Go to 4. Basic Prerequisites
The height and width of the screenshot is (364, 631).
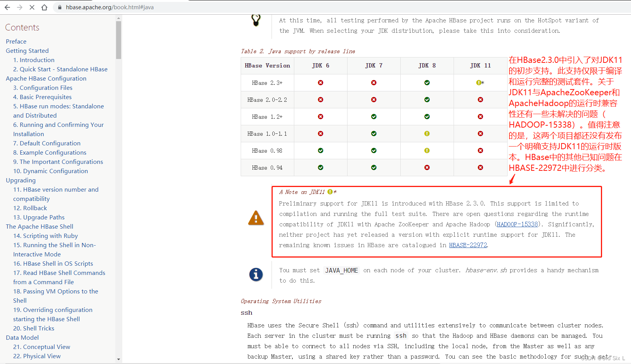(x=42, y=97)
